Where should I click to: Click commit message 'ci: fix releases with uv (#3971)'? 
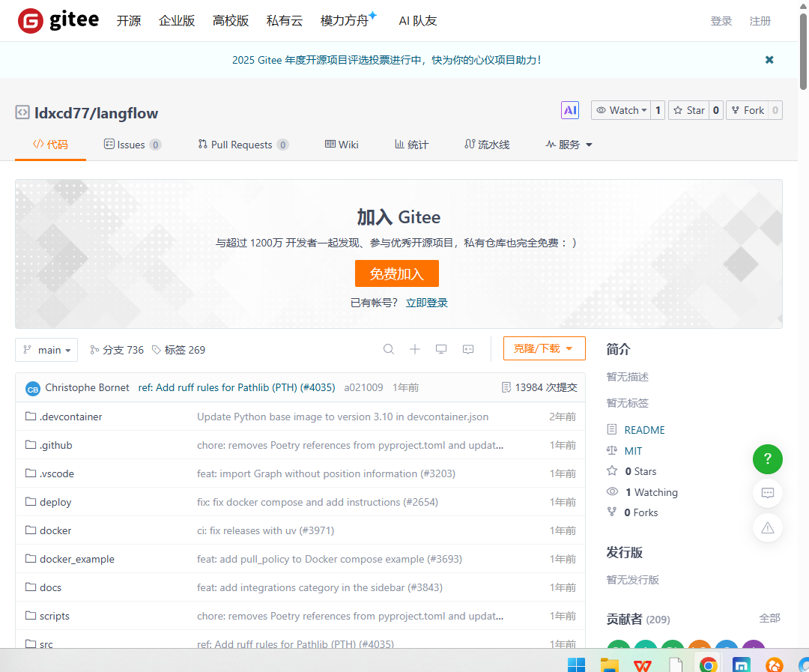(x=265, y=530)
